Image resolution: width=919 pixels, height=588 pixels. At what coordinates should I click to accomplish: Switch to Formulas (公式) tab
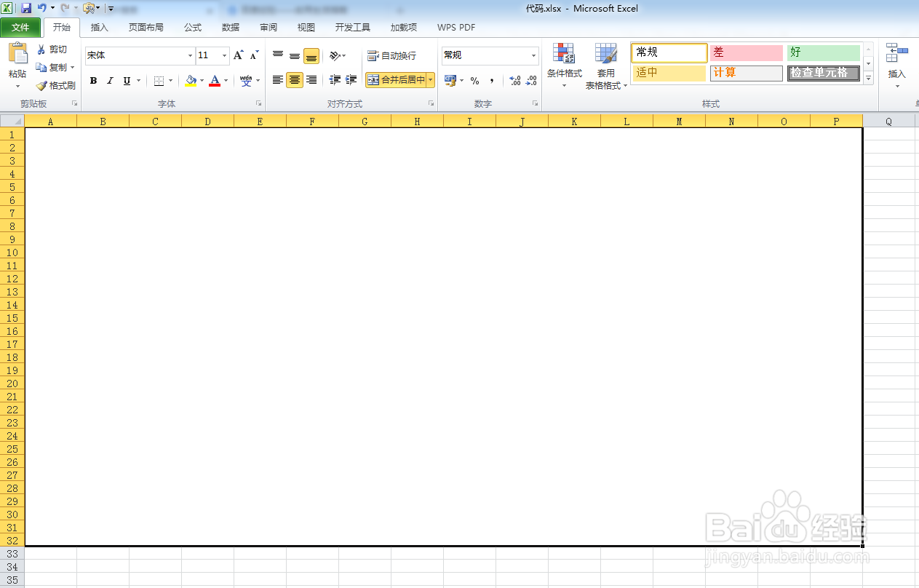coord(193,28)
